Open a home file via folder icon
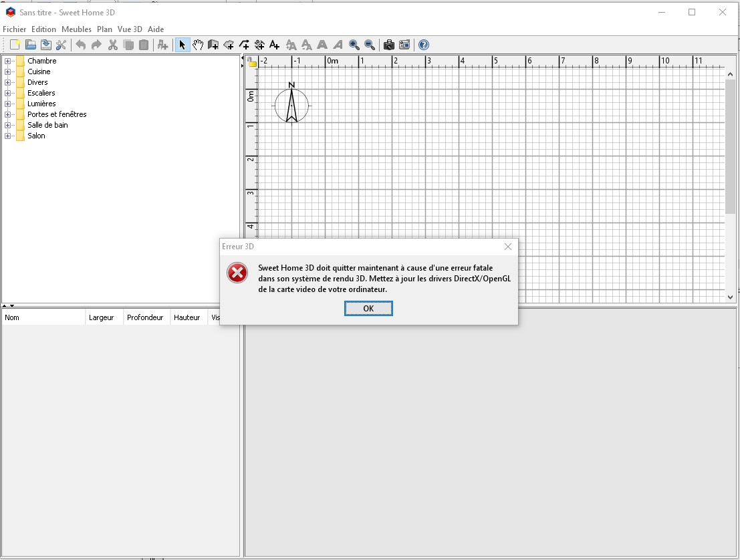The height and width of the screenshot is (560, 740). click(x=31, y=45)
